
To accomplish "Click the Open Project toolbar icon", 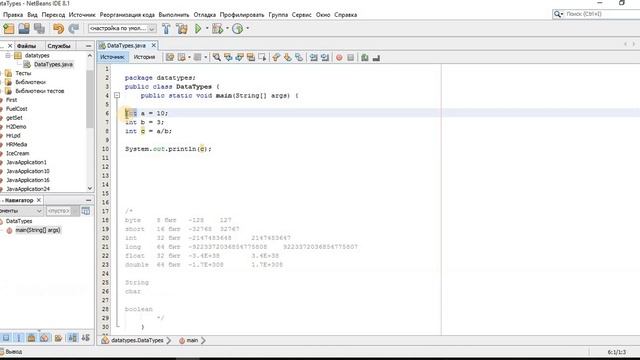I will (x=24, y=29).
